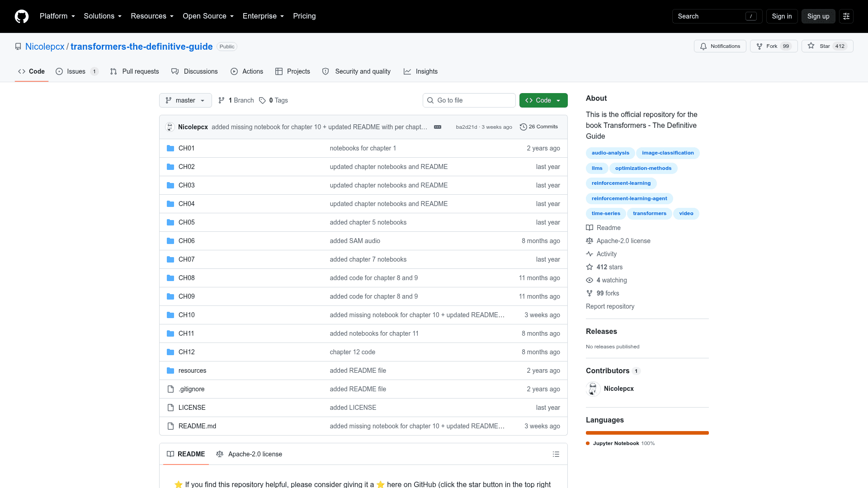The width and height of the screenshot is (868, 488).
Task: Open the Projects tab
Action: (x=293, y=71)
